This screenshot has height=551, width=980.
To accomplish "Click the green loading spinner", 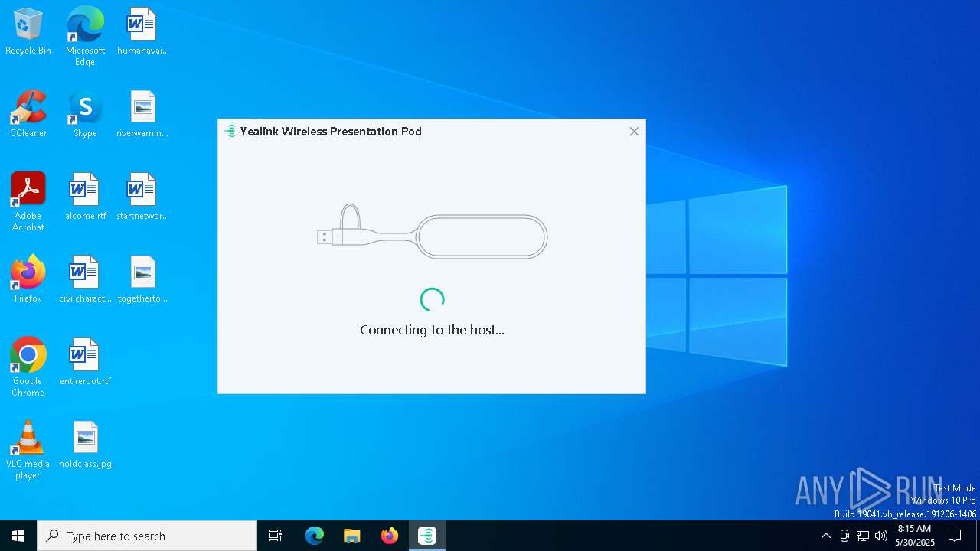I will pos(432,300).
